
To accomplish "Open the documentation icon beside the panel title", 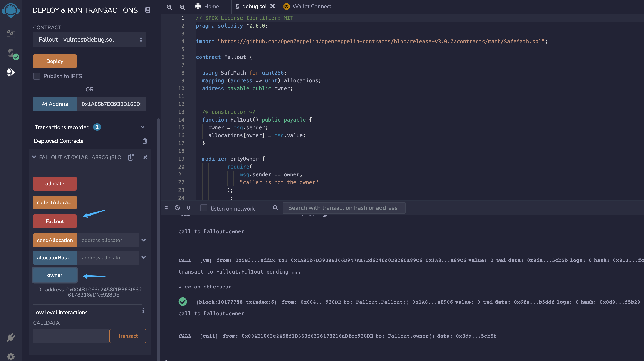I will coord(148,10).
